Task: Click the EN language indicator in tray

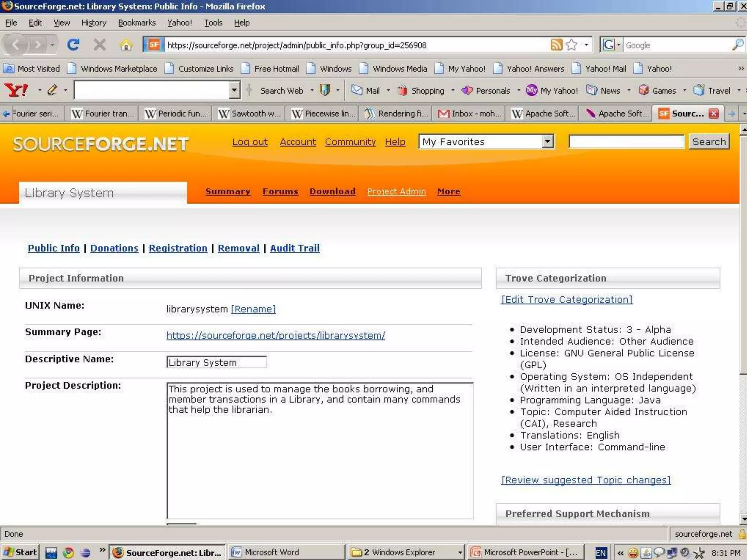Action: [x=601, y=553]
